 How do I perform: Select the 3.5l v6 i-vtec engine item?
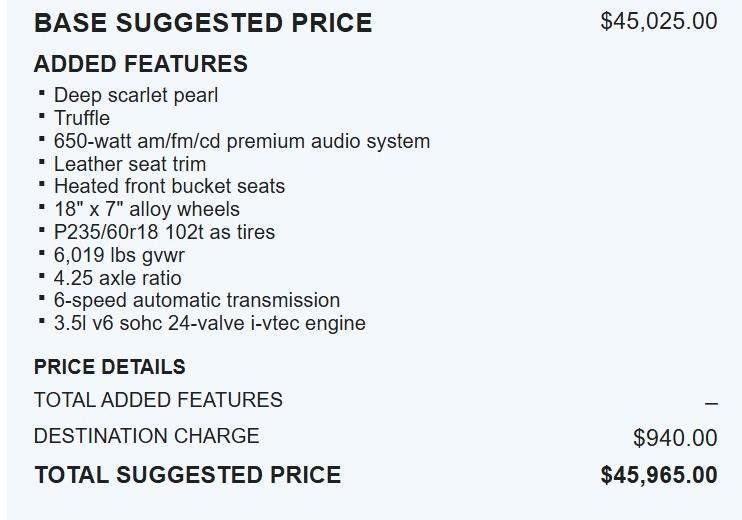[x=210, y=323]
